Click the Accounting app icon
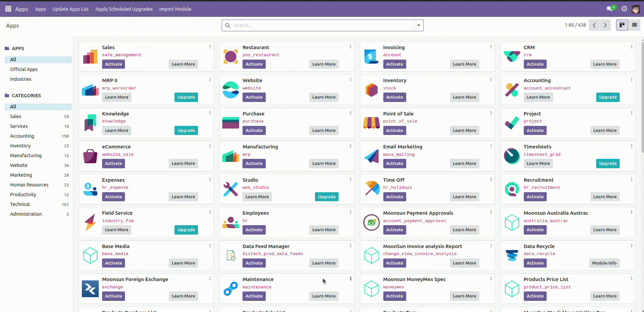Screen dimensions: 644x312 (512, 90)
